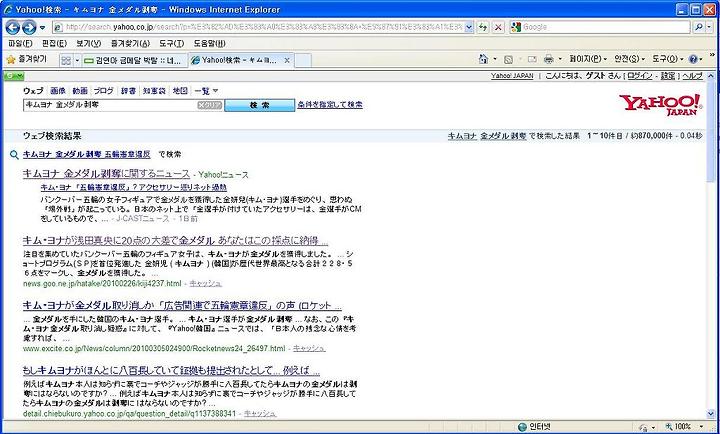Image resolution: width=720 pixels, height=434 pixels.
Task: Click the Read Mail envelope icon
Action: click(x=533, y=59)
